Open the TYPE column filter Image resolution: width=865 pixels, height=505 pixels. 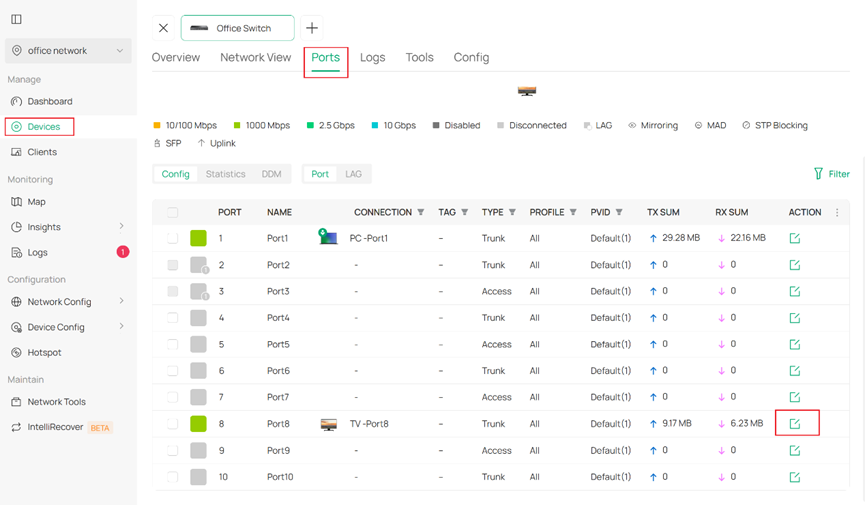(x=512, y=212)
